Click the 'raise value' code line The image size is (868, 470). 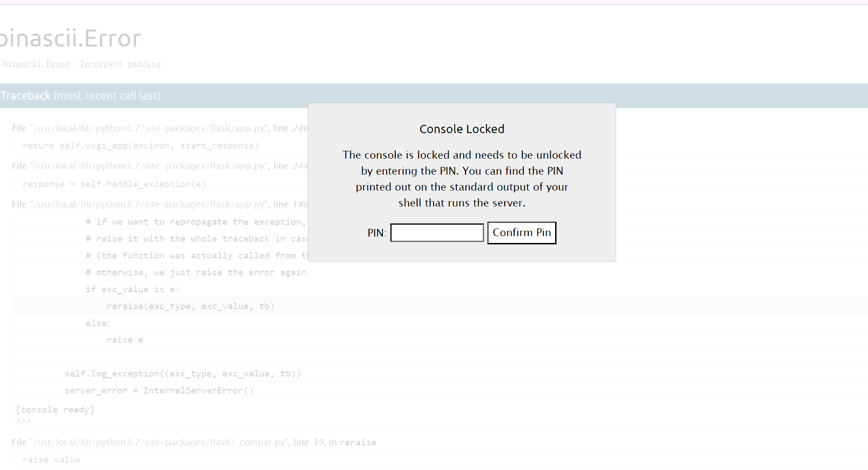click(51, 460)
